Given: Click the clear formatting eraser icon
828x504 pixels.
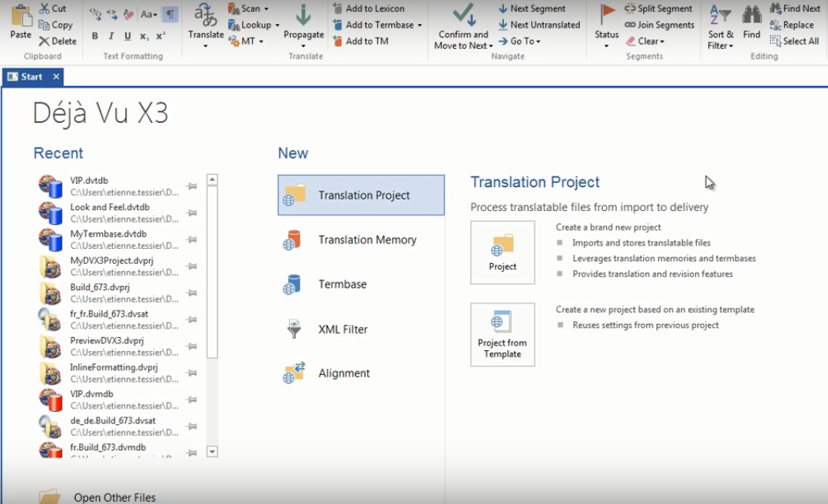Looking at the screenshot, I should [x=128, y=14].
